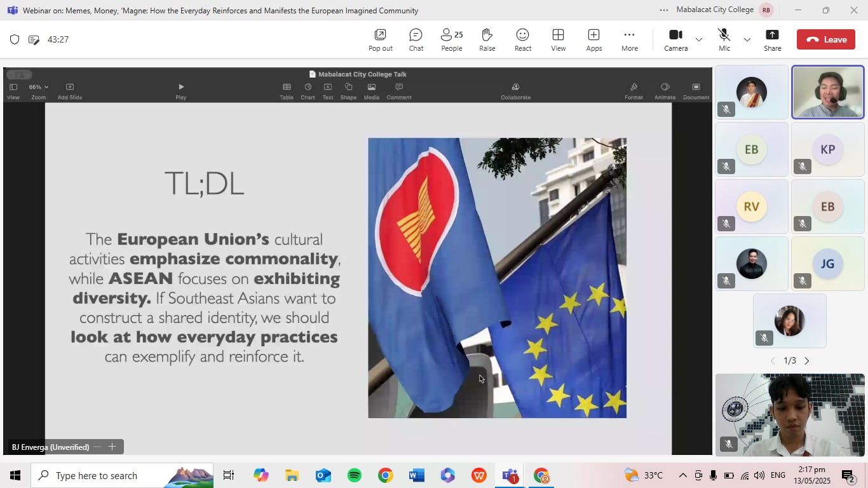Click Format icon in shared Keynote toolbar

pyautogui.click(x=634, y=91)
